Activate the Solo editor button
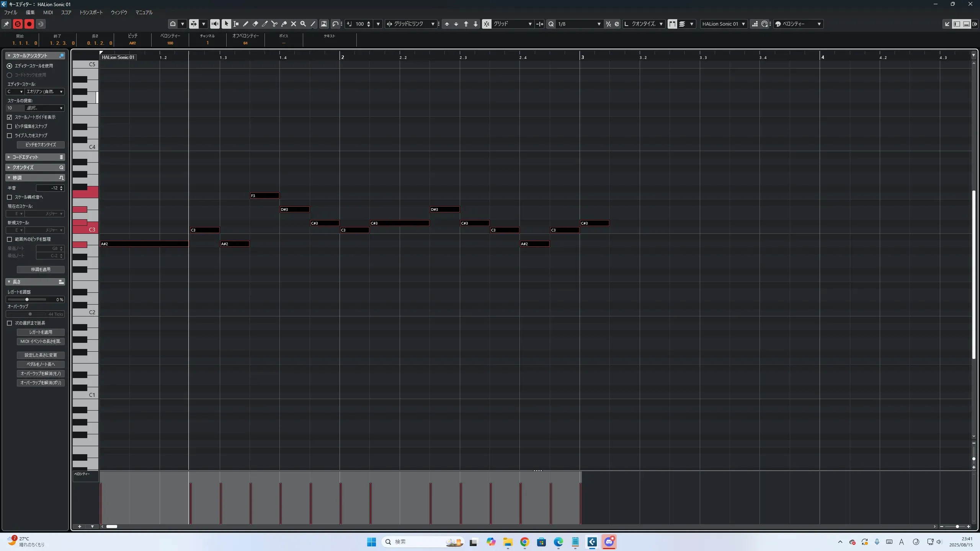The width and height of the screenshot is (980, 551). pyautogui.click(x=18, y=24)
